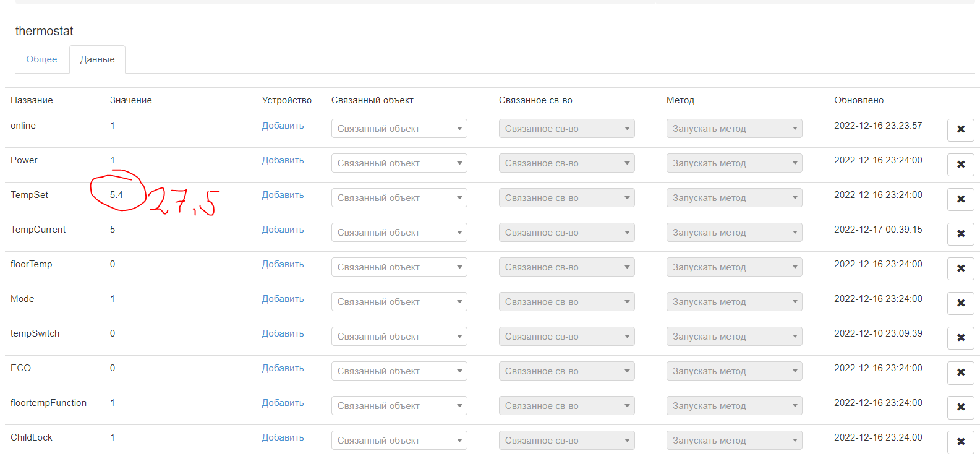Remove the ChildLock row
980x469 pixels.
[960, 441]
